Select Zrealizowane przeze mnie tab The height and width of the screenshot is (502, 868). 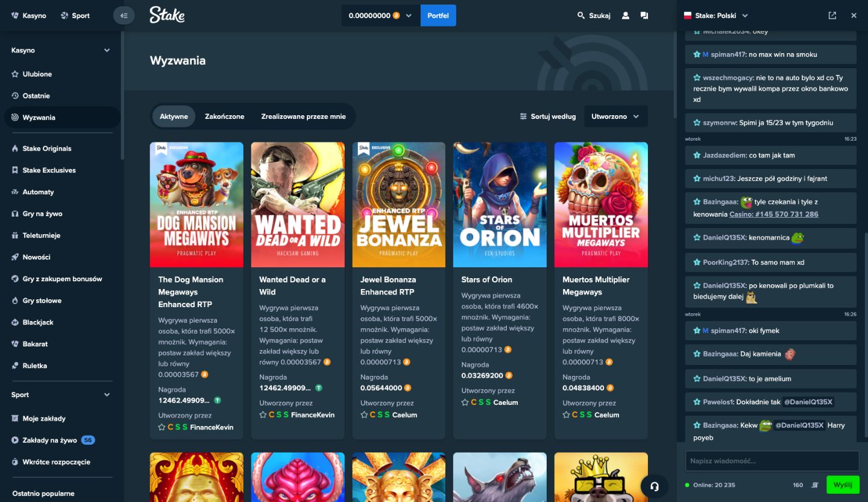coord(303,116)
